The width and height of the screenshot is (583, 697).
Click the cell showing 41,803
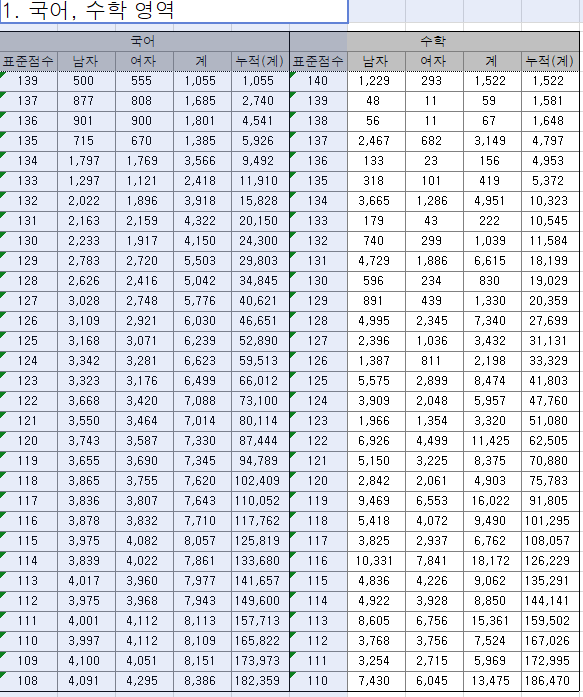pos(550,381)
